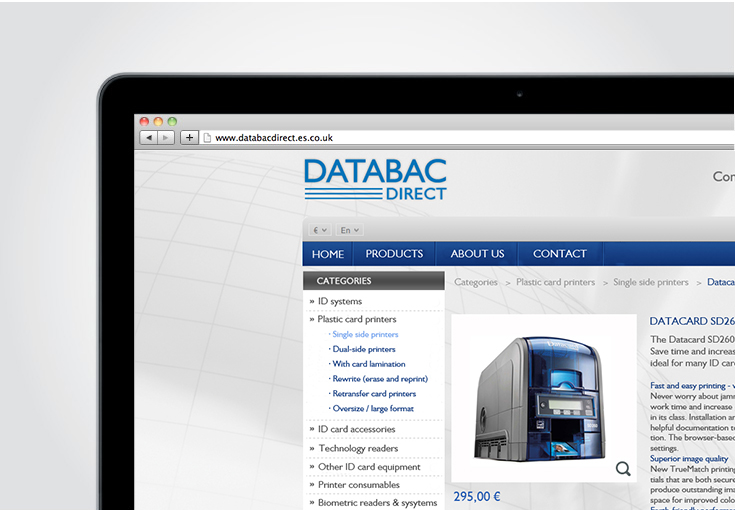The image size is (735, 510).
Task: Expand the Printer consumables category
Action: click(359, 485)
